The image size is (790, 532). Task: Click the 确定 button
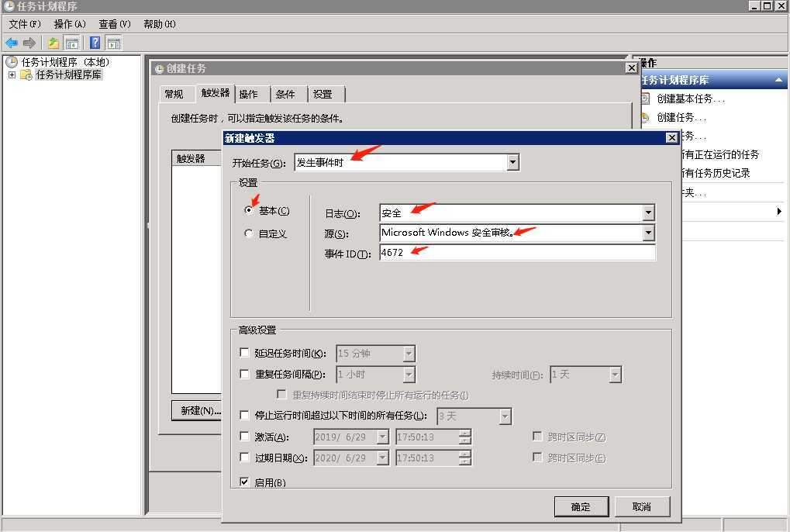point(581,507)
